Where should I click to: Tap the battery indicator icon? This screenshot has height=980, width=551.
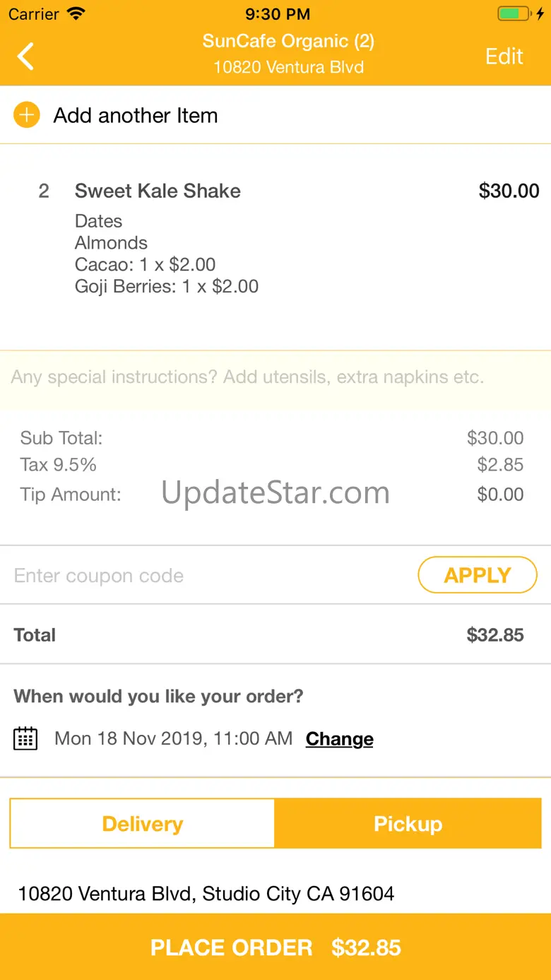514,14
